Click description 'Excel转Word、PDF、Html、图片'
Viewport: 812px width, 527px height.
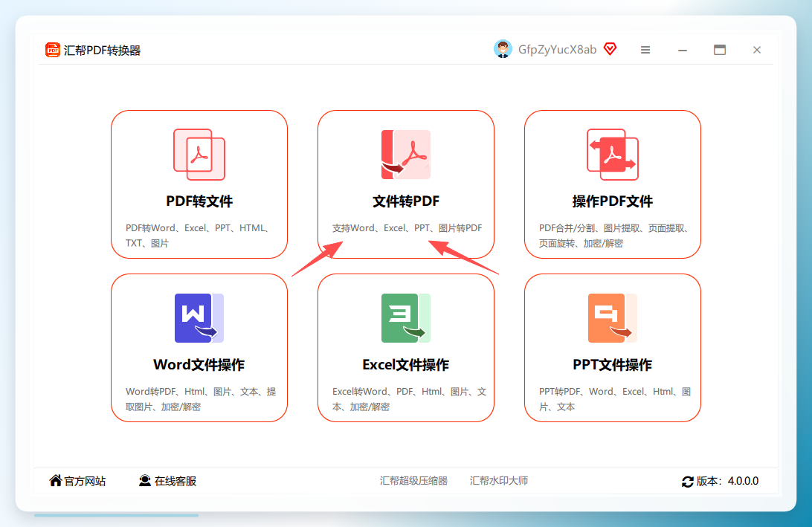[x=409, y=392]
